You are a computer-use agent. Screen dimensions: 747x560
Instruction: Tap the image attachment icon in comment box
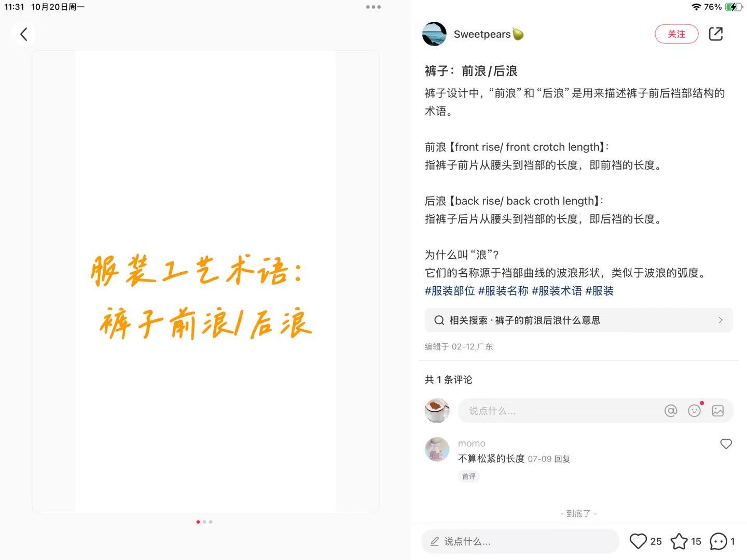[718, 411]
